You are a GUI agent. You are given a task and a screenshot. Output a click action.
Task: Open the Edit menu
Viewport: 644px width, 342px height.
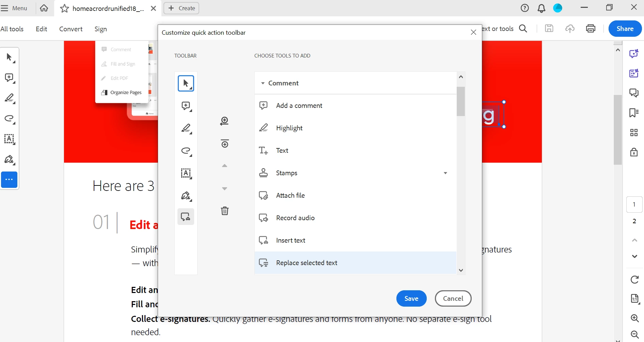coord(42,29)
